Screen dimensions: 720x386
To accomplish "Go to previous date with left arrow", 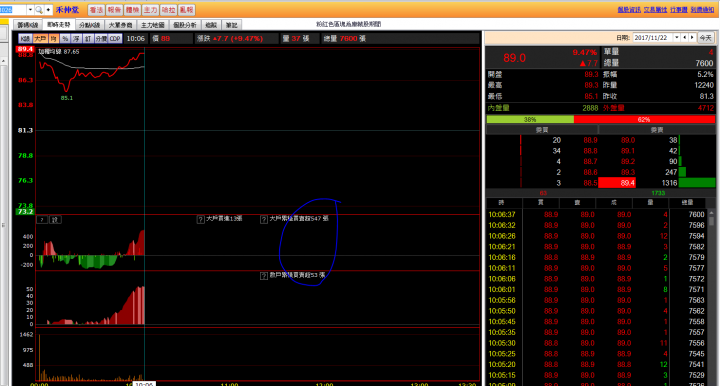I will [685, 38].
